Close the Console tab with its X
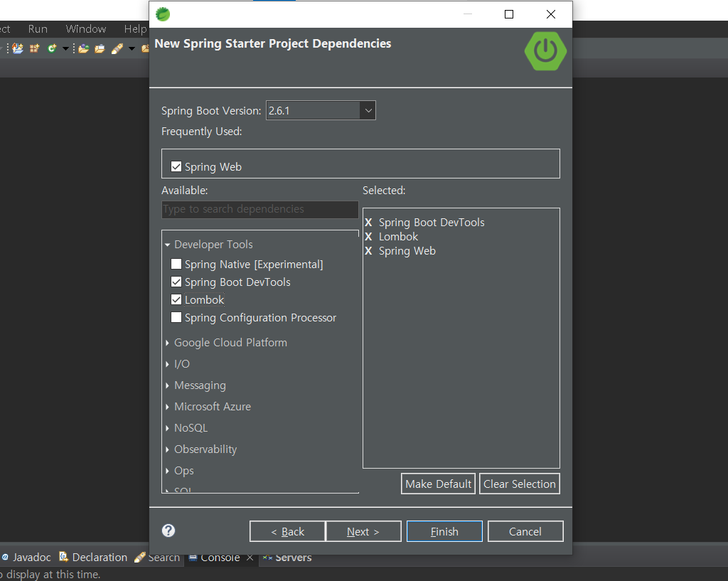This screenshot has height=581, width=728. click(x=250, y=558)
